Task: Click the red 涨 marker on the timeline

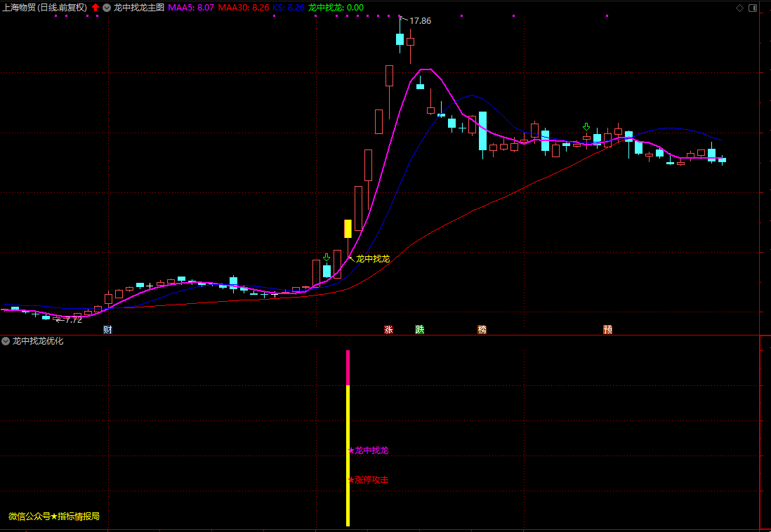Action: pos(388,329)
